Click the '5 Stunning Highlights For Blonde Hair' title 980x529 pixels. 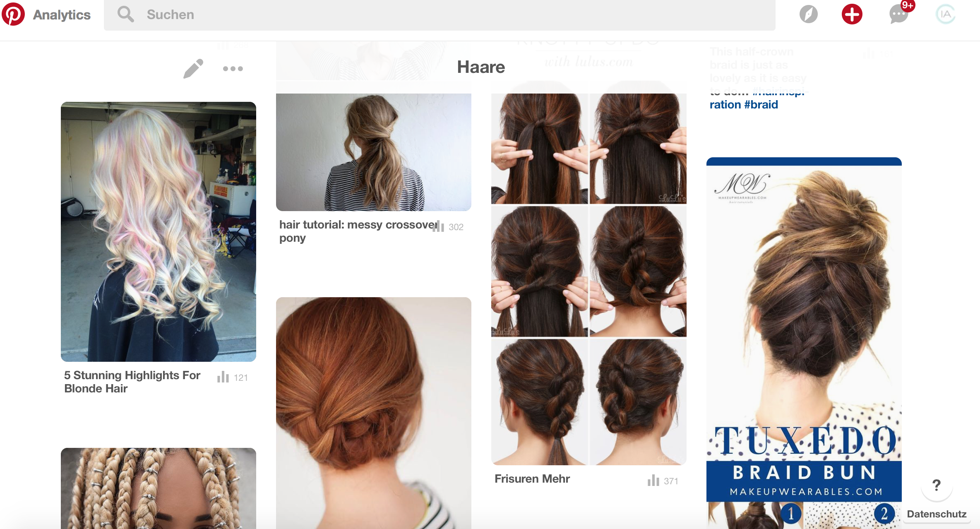pyautogui.click(x=132, y=382)
